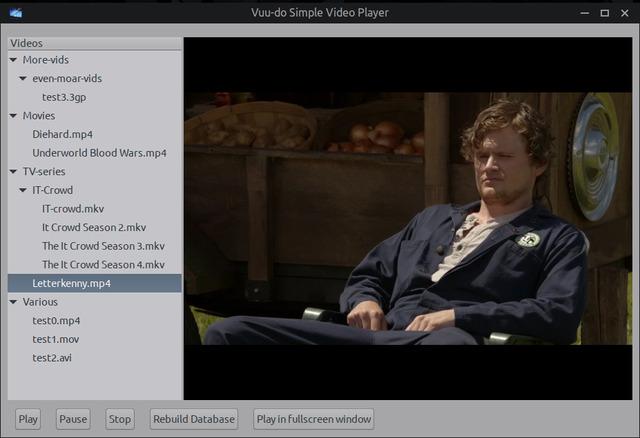Collapse the More-vids folder
The height and width of the screenshot is (438, 640).
coord(13,60)
